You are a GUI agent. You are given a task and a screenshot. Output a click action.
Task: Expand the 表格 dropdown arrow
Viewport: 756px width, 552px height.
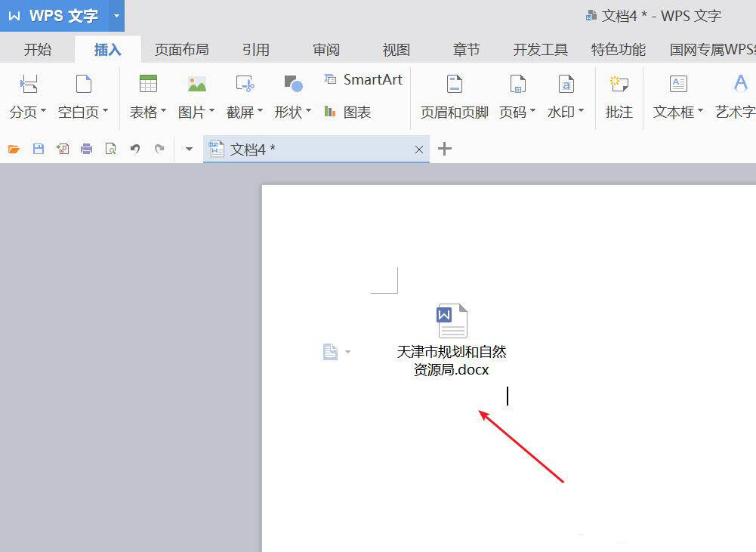click(x=163, y=111)
